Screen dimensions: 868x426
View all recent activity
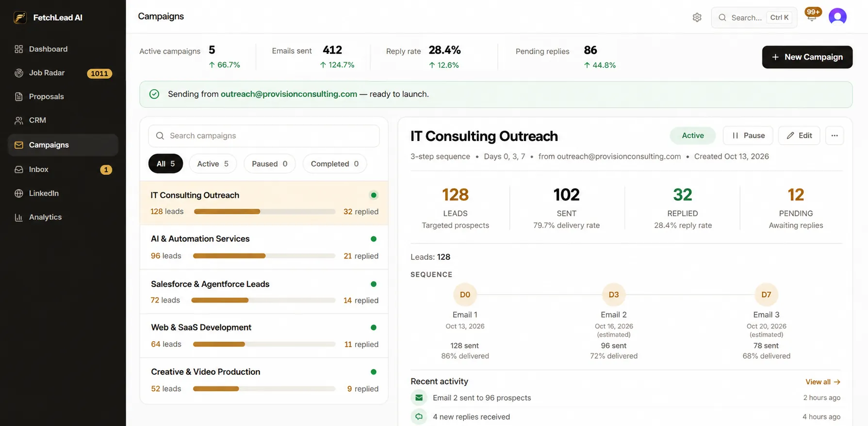pos(823,382)
